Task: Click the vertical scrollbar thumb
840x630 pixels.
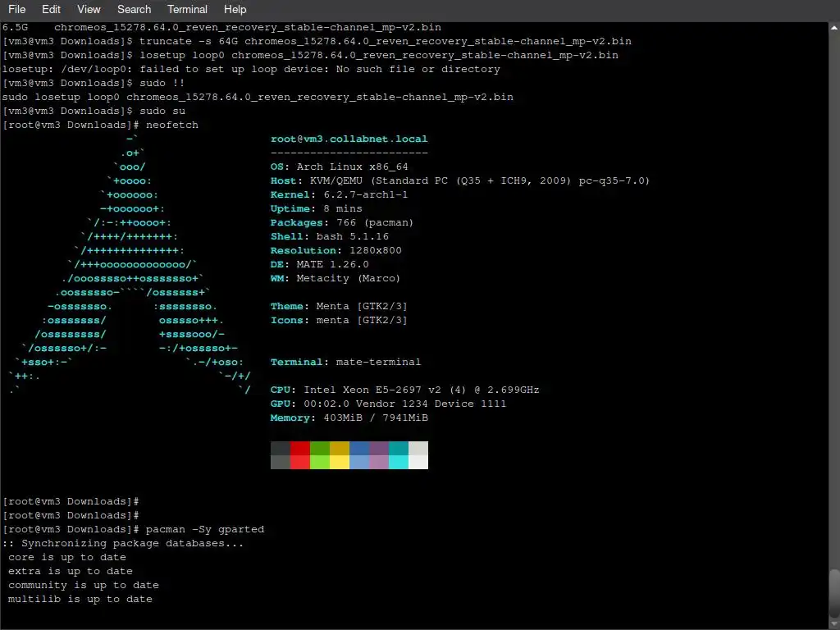Action: (834, 593)
